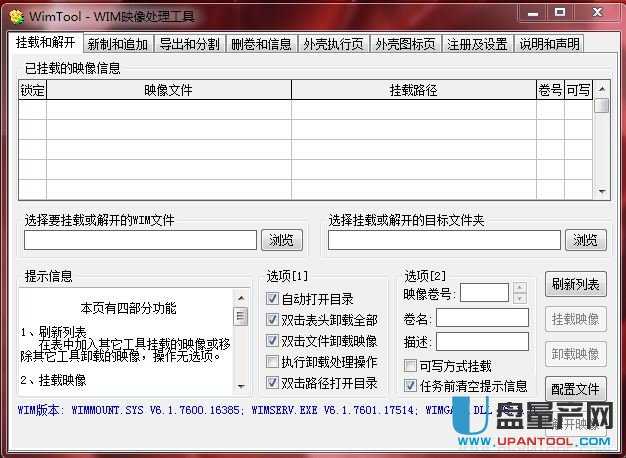The width and height of the screenshot is (626, 458).
Task: Switch to the 新制和追加 tab
Action: click(x=119, y=44)
